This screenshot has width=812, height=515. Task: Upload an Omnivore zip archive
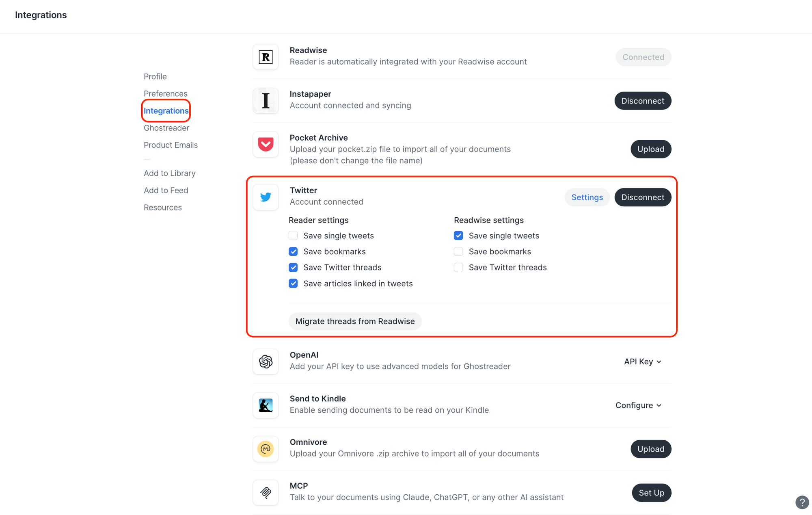651,449
